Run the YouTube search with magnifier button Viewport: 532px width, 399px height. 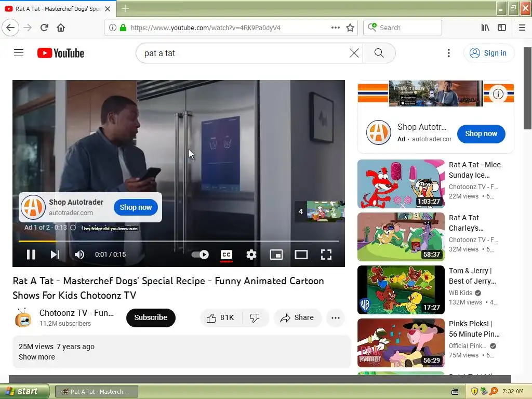[x=379, y=53]
